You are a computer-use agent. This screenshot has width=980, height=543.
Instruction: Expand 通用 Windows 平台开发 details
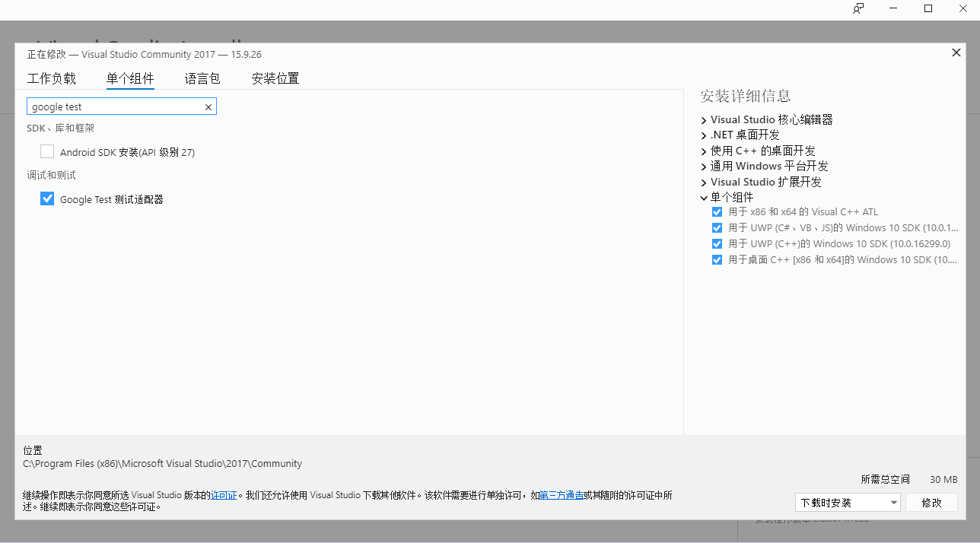704,167
